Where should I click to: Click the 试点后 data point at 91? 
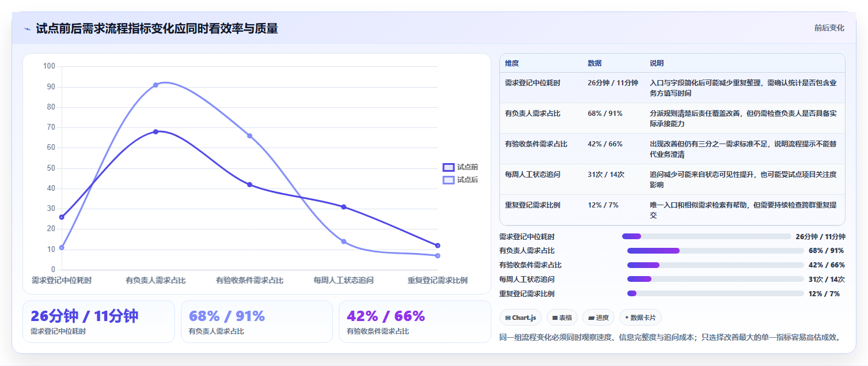(x=156, y=85)
